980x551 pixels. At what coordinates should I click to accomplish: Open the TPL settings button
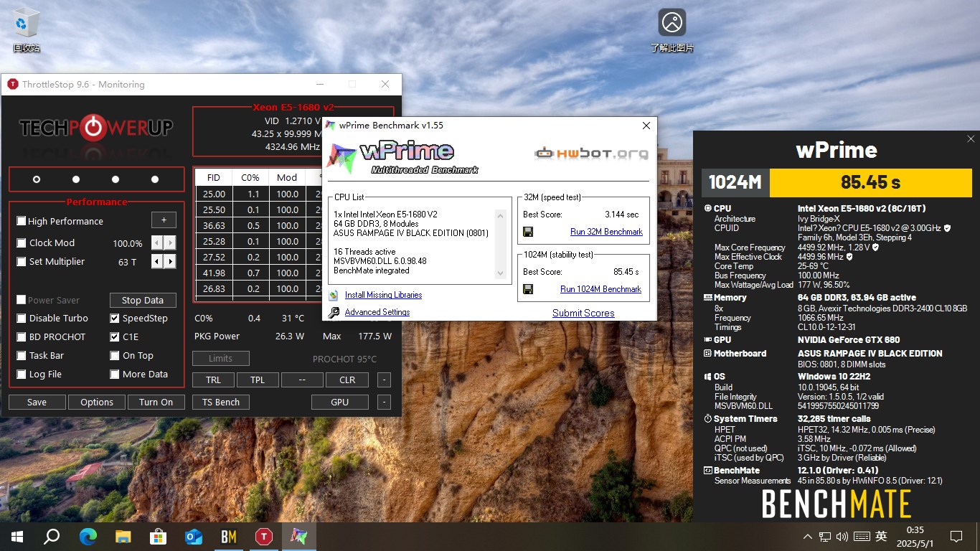pos(258,380)
